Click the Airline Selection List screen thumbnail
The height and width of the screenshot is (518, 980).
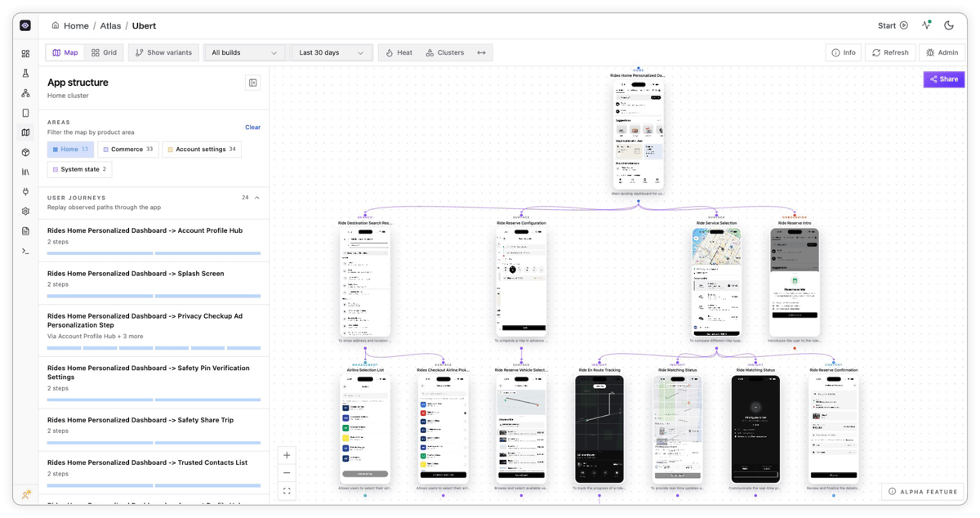(x=365, y=429)
